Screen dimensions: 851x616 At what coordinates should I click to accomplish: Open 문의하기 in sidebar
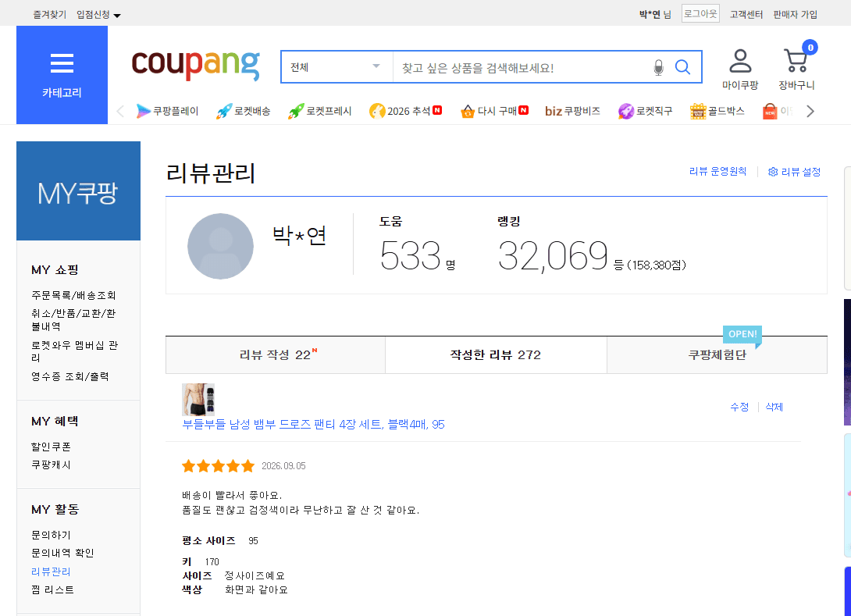pyautogui.click(x=51, y=535)
